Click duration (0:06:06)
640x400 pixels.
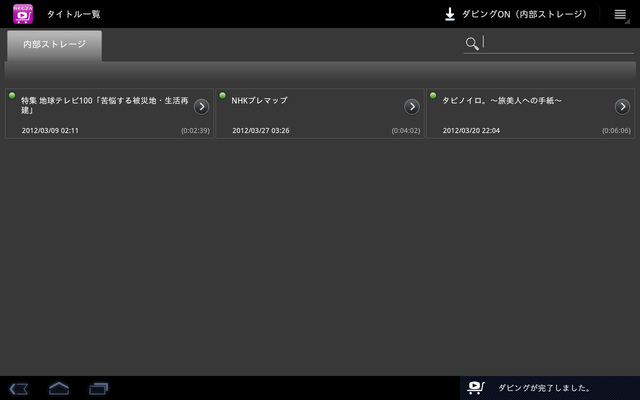[616, 131]
